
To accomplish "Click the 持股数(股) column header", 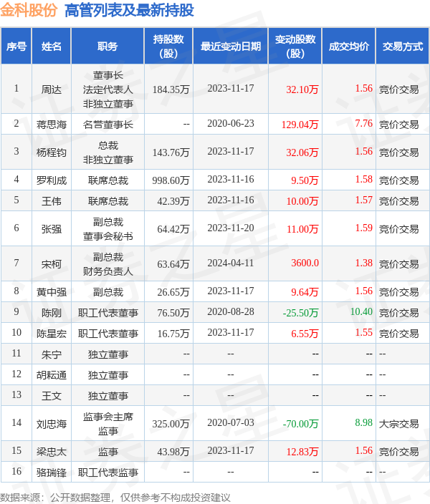I will coord(168,47).
